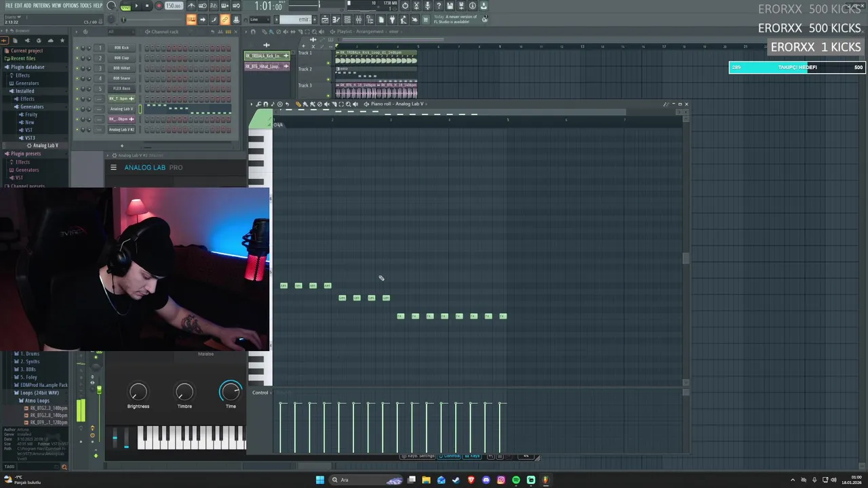Screen dimensions: 868x488
Task: Open the main volume knob
Action: tap(111, 6)
